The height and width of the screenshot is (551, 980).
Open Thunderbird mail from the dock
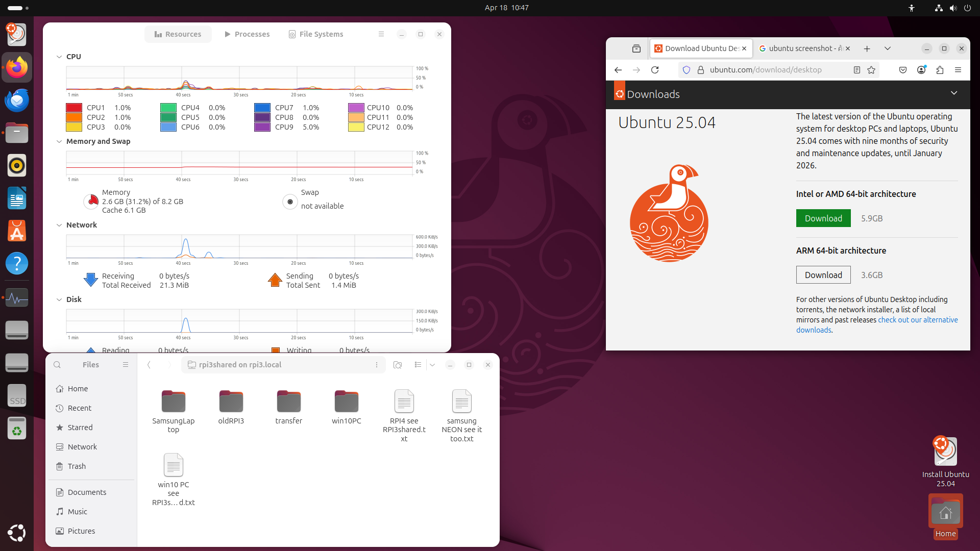click(17, 100)
